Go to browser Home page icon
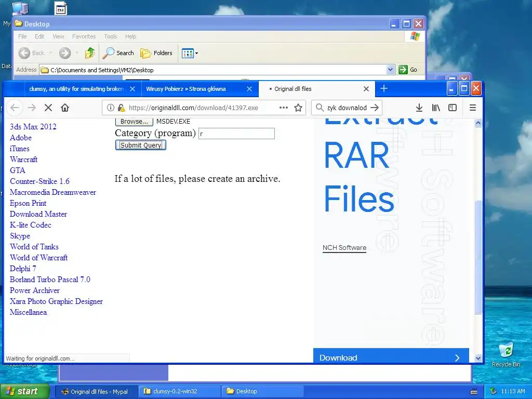 pyautogui.click(x=65, y=108)
